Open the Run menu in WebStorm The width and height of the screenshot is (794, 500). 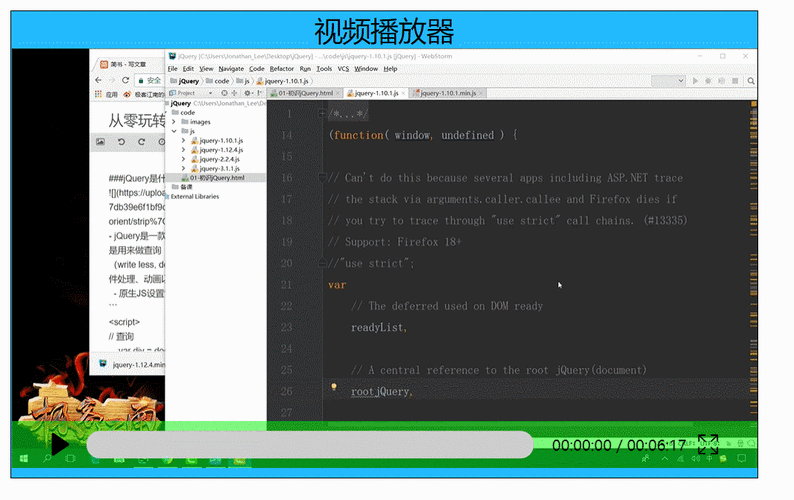pyautogui.click(x=305, y=68)
